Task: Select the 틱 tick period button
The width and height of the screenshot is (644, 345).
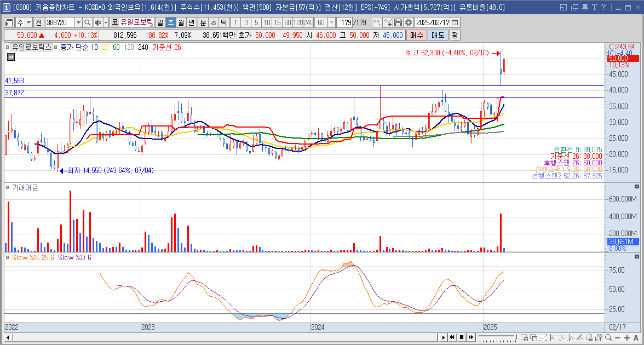Action: (x=223, y=22)
